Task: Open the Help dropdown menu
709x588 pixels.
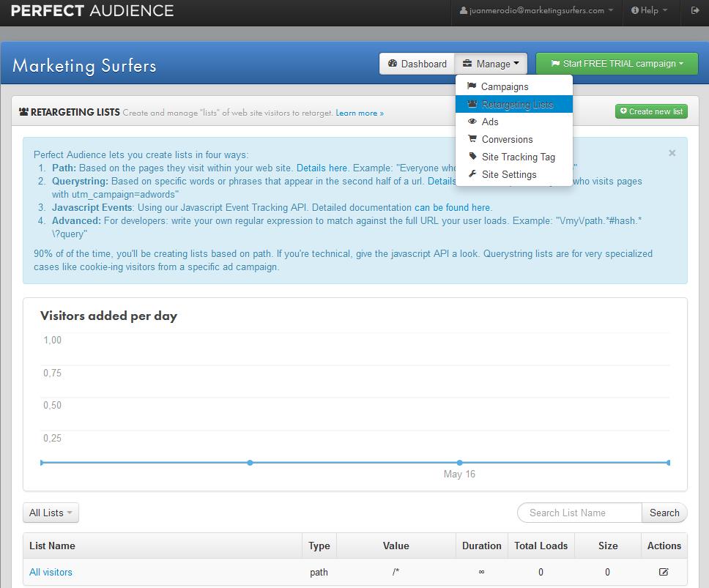Action: (649, 10)
